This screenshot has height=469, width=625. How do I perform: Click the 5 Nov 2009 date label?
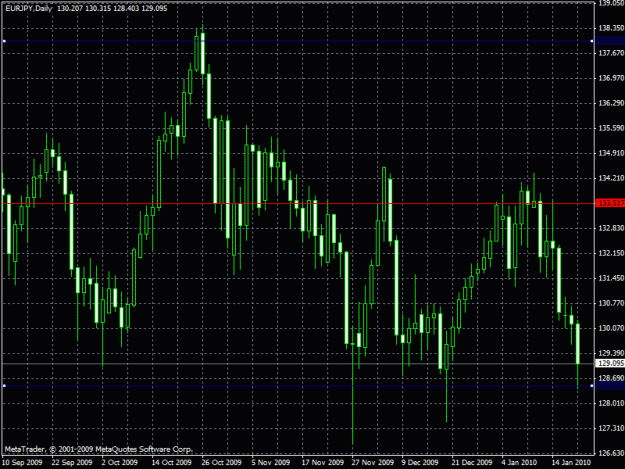[271, 463]
